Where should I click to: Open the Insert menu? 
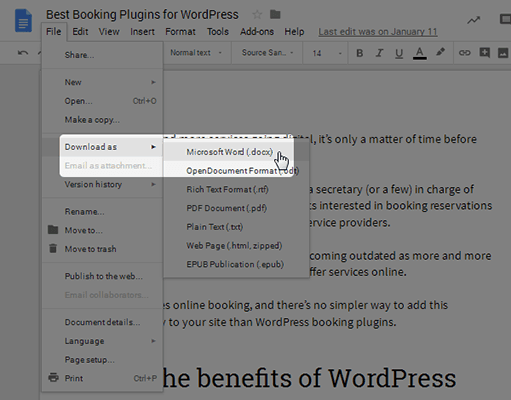click(x=142, y=32)
